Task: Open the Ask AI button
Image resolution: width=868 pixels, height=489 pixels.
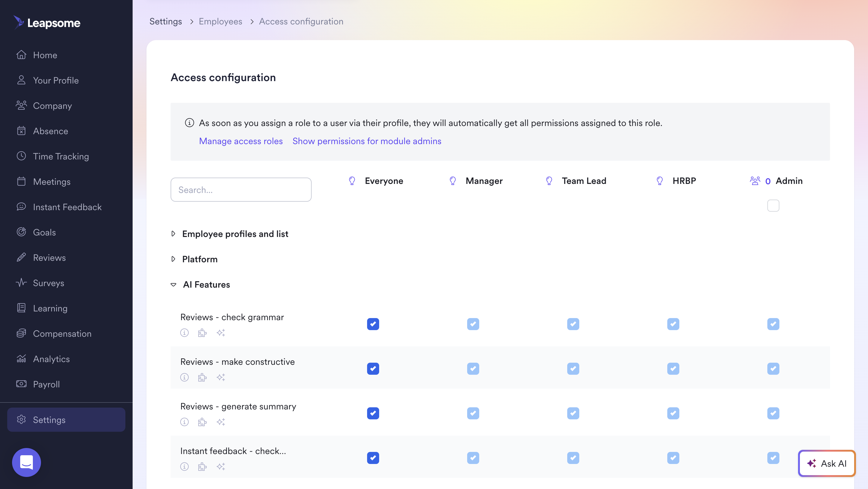Action: (826, 463)
